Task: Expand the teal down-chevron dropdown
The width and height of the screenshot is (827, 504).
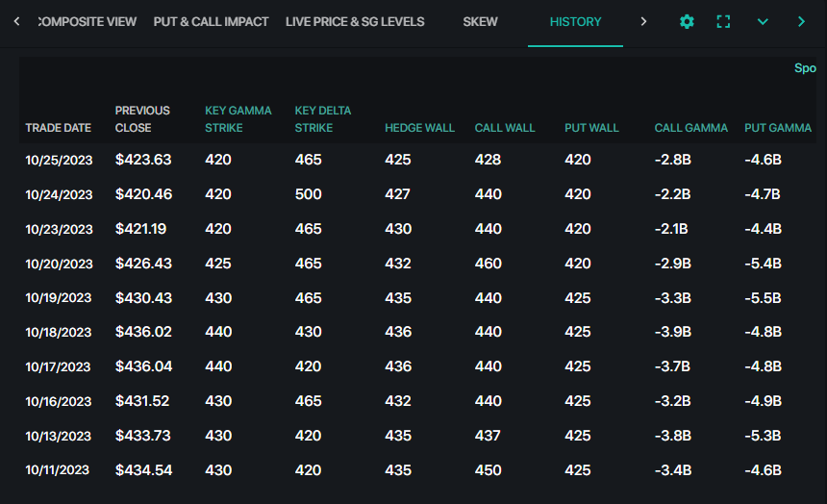Action: point(763,21)
